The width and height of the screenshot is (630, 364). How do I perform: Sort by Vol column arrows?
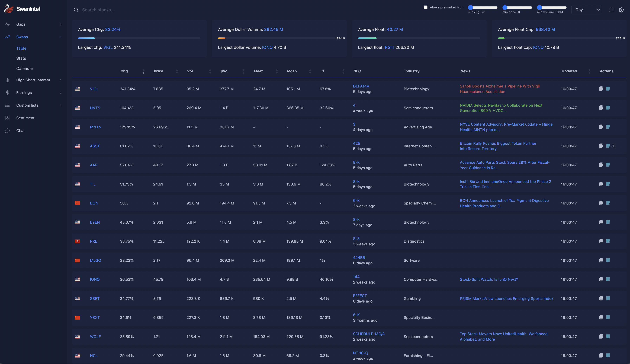[210, 71]
